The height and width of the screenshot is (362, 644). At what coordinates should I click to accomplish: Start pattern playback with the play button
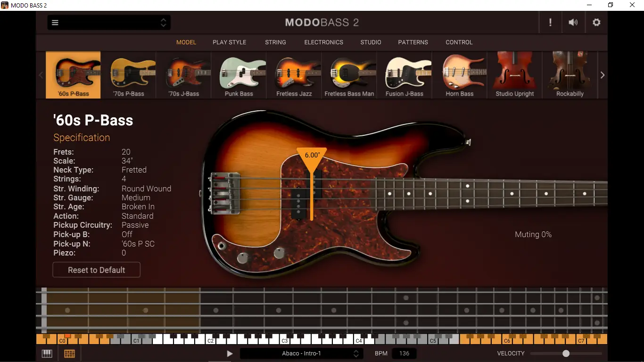(230, 354)
